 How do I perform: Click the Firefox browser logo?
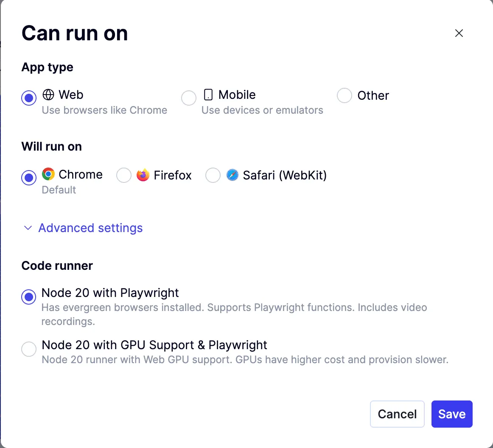[x=143, y=175]
